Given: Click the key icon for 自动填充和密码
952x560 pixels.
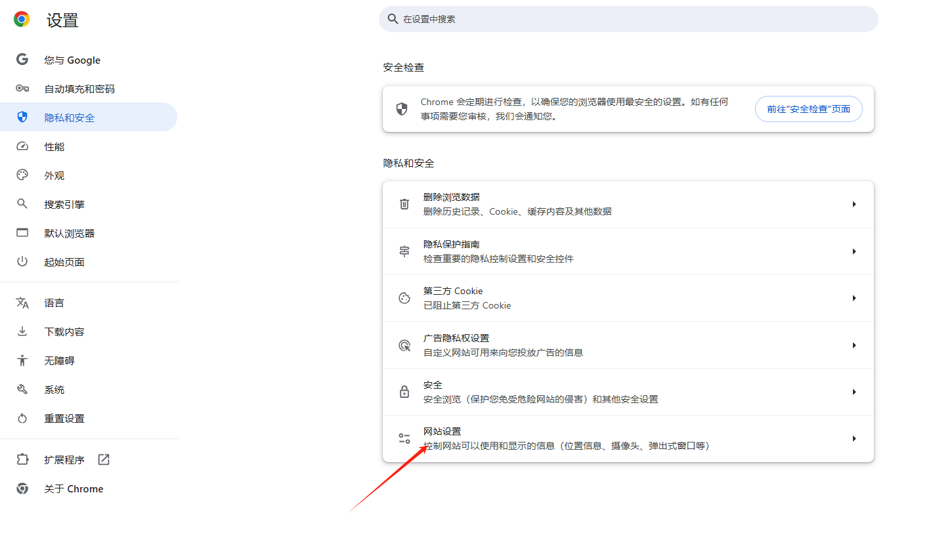Looking at the screenshot, I should click(22, 88).
